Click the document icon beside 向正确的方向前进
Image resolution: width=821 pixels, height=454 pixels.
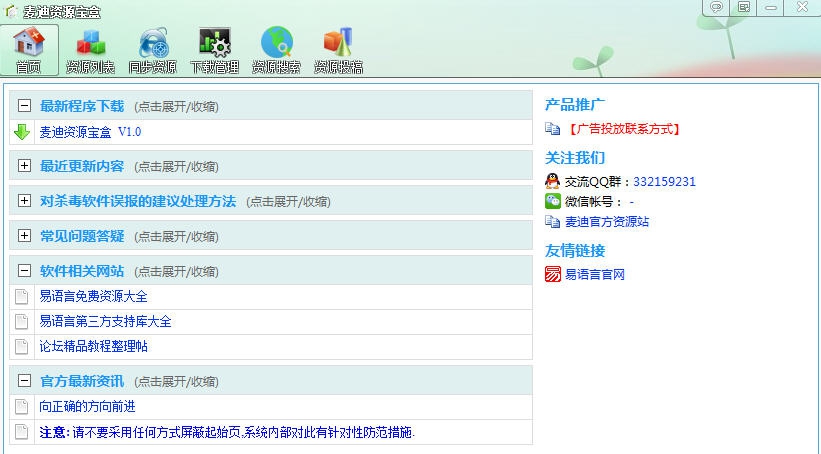click(21, 406)
